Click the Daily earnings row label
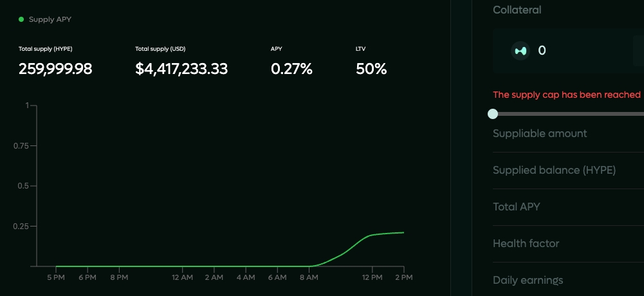The height and width of the screenshot is (296, 644). pos(528,281)
